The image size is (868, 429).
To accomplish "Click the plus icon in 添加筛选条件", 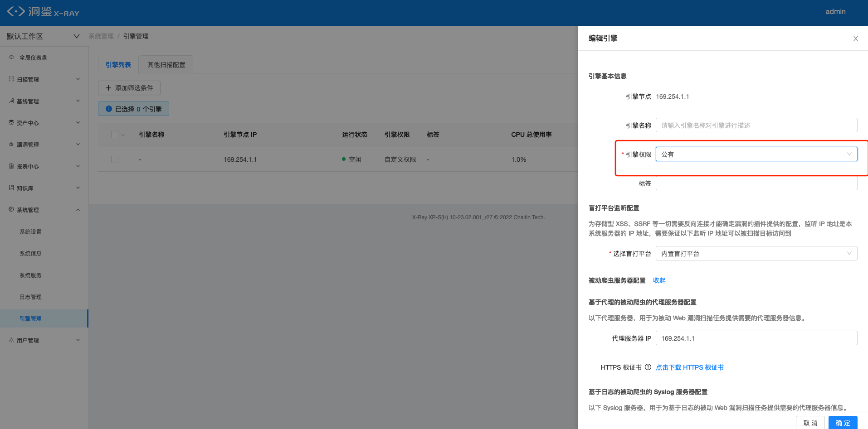I will click(108, 88).
